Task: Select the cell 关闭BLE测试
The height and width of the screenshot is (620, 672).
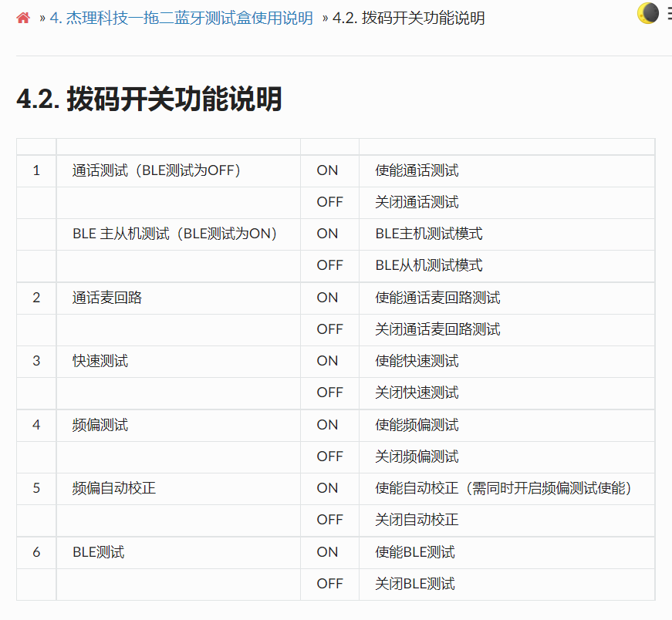Action: (x=507, y=584)
